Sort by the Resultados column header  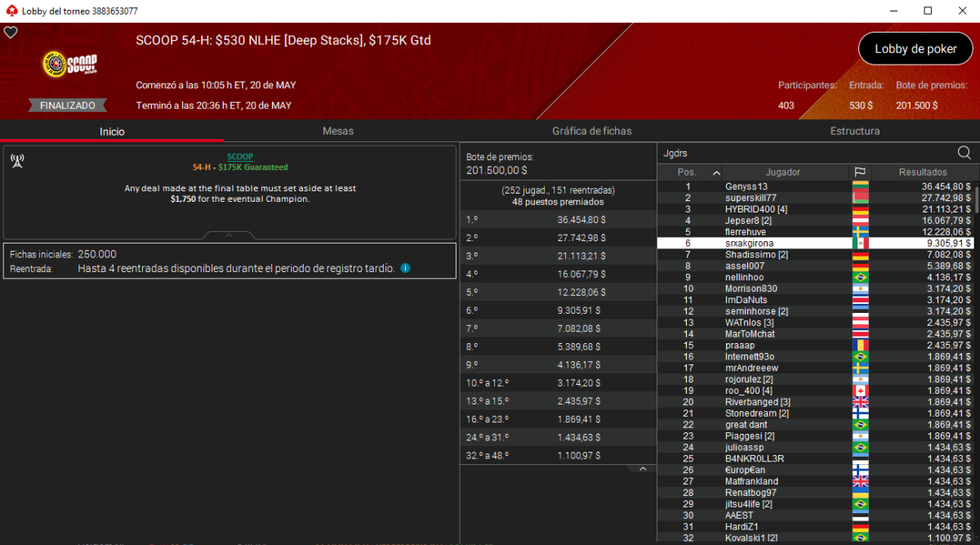[923, 172]
